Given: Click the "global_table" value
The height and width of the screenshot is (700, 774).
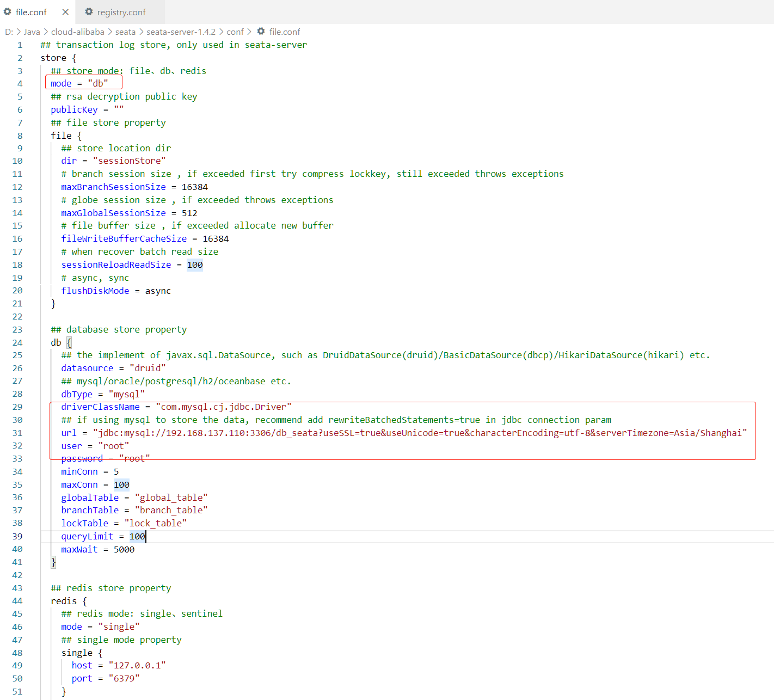Looking at the screenshot, I should tap(171, 498).
